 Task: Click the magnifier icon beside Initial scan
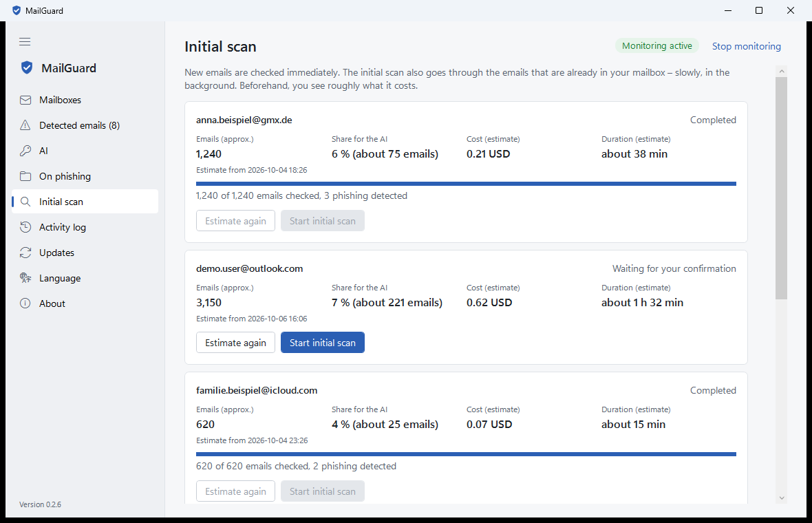click(x=25, y=202)
